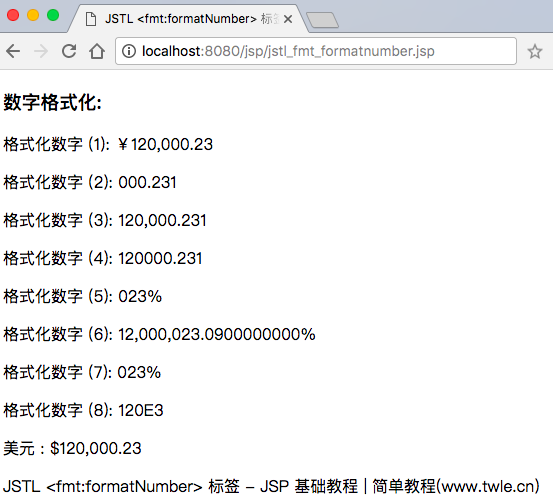Viewport: 553px width, 500px height.
Task: Click the 120E3 scientific notation value
Action: (x=141, y=410)
